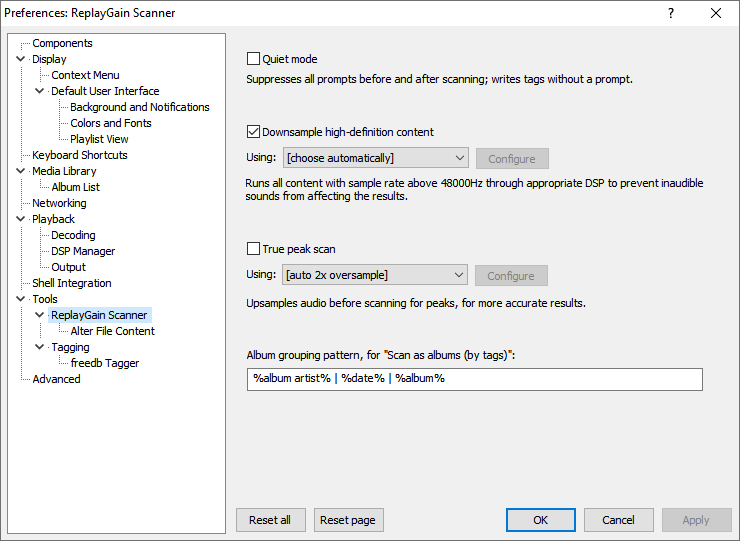Collapse the Media Library node
The width and height of the screenshot is (740, 541).
pyautogui.click(x=21, y=172)
